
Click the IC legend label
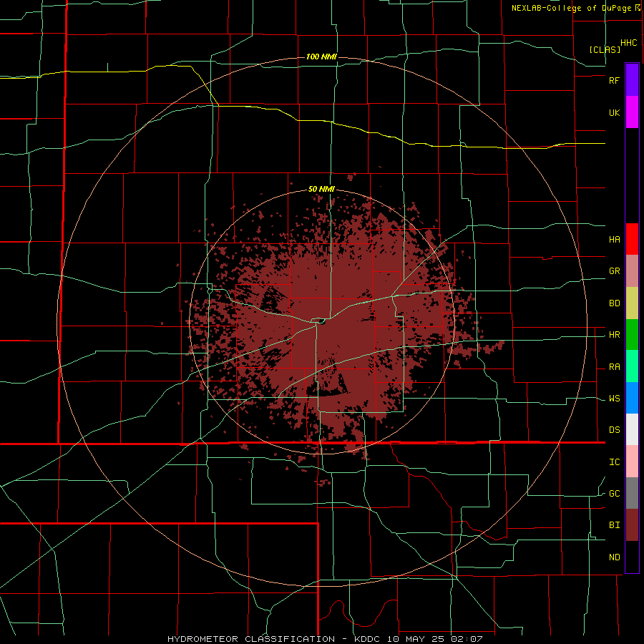615,462
